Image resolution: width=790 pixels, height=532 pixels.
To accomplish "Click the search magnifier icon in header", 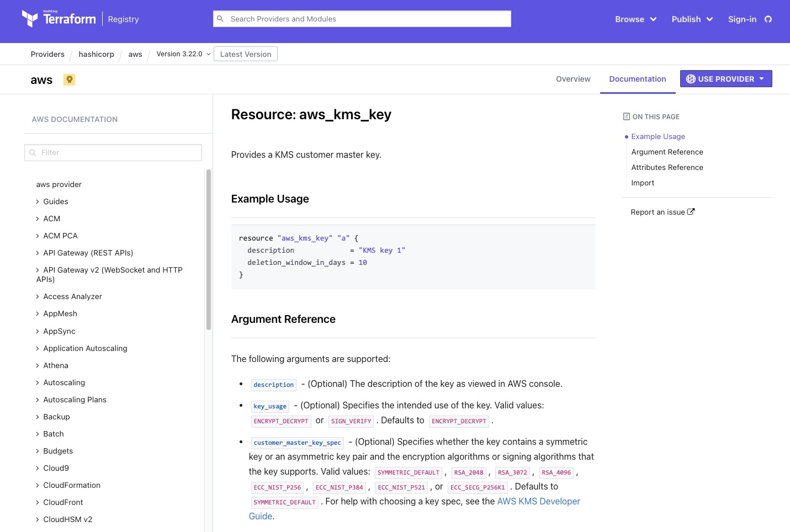I will pyautogui.click(x=220, y=19).
